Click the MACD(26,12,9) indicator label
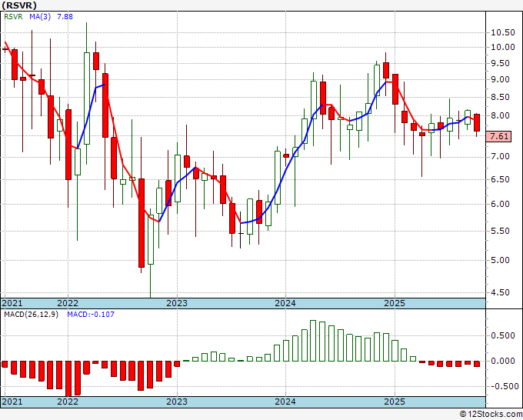The image size is (523, 420). (31, 315)
